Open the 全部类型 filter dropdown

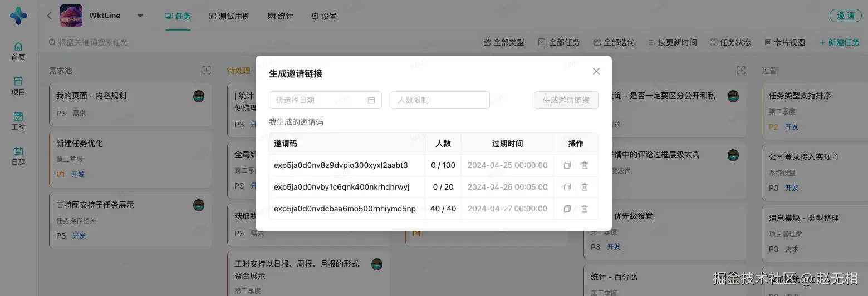504,42
